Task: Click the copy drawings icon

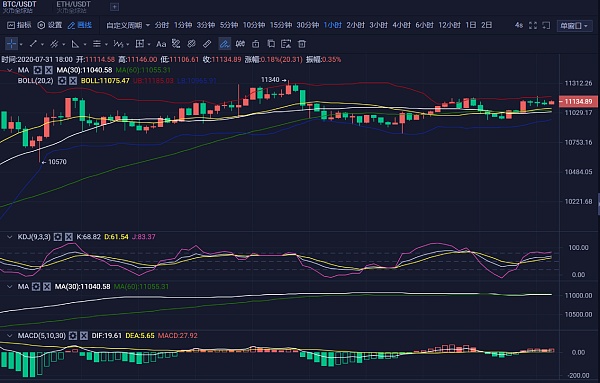Action: pyautogui.click(x=271, y=44)
